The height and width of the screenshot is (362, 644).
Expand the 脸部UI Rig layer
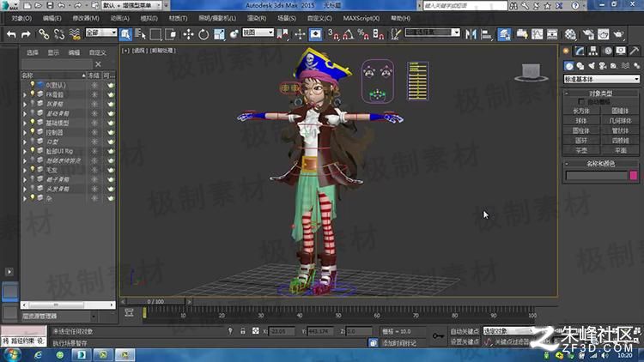point(25,152)
